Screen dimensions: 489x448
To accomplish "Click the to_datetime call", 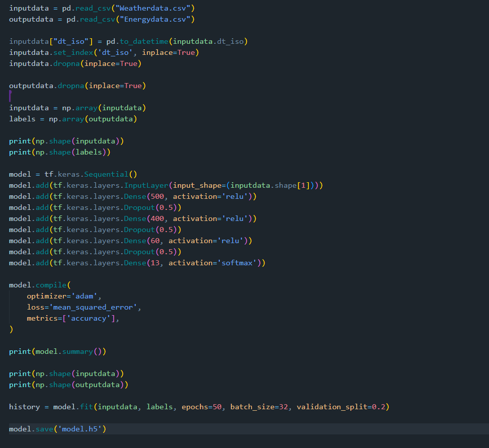I will 144,41.
